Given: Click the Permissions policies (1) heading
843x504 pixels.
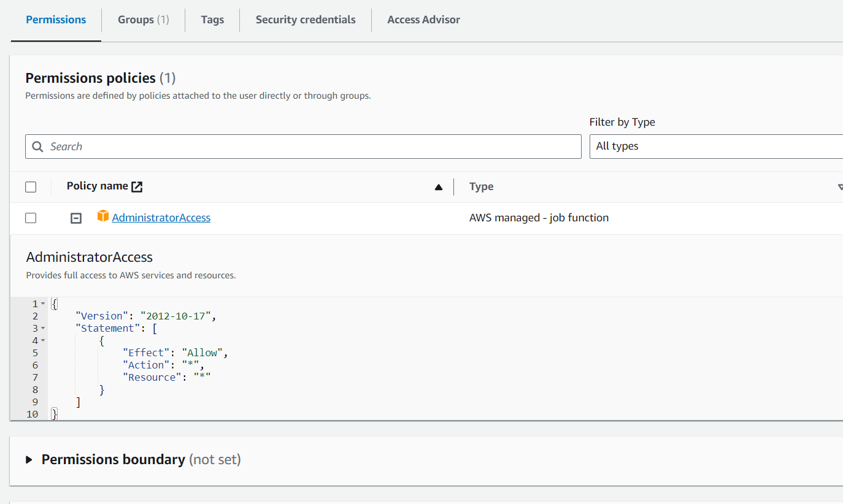Looking at the screenshot, I should [x=101, y=78].
